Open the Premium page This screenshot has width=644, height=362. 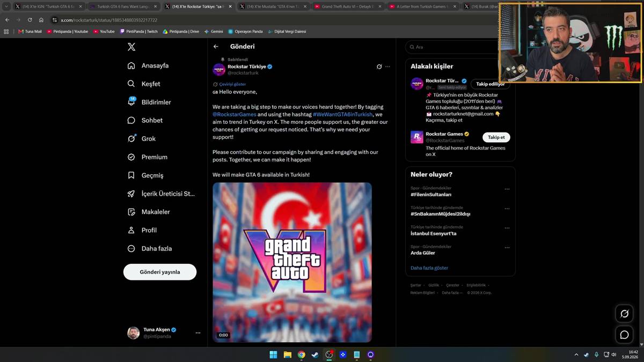click(148, 157)
